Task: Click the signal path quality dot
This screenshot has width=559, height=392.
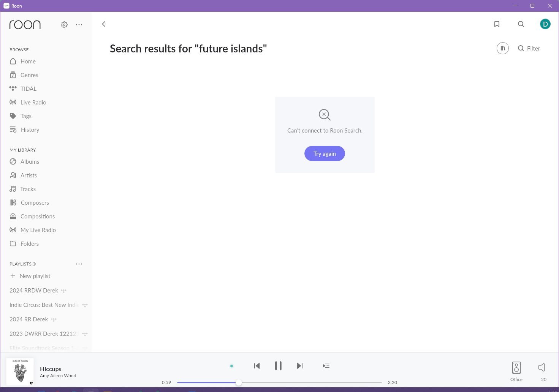Action: [x=231, y=366]
